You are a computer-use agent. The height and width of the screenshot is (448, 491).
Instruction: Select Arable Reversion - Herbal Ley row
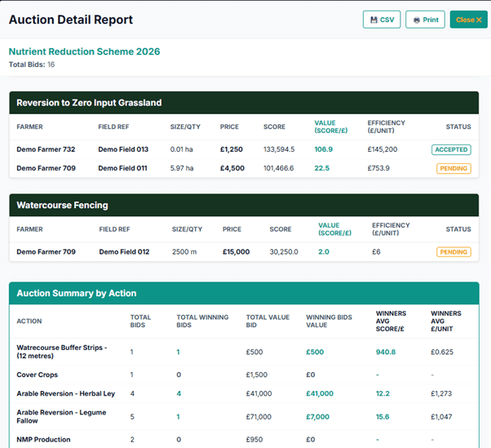pos(66,394)
